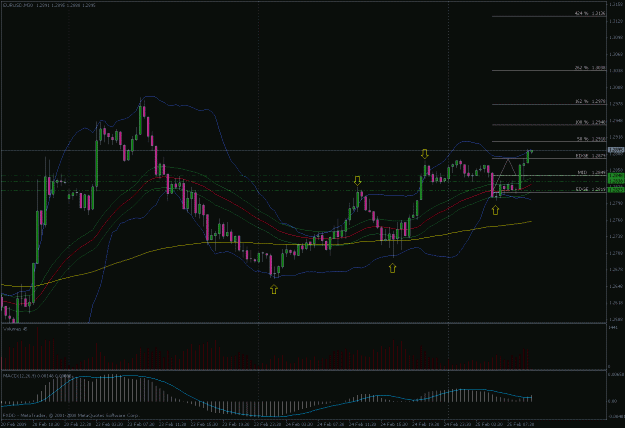Click the 20 Feb 2009 time axis label
This screenshot has height=428, width=625.
point(14,424)
